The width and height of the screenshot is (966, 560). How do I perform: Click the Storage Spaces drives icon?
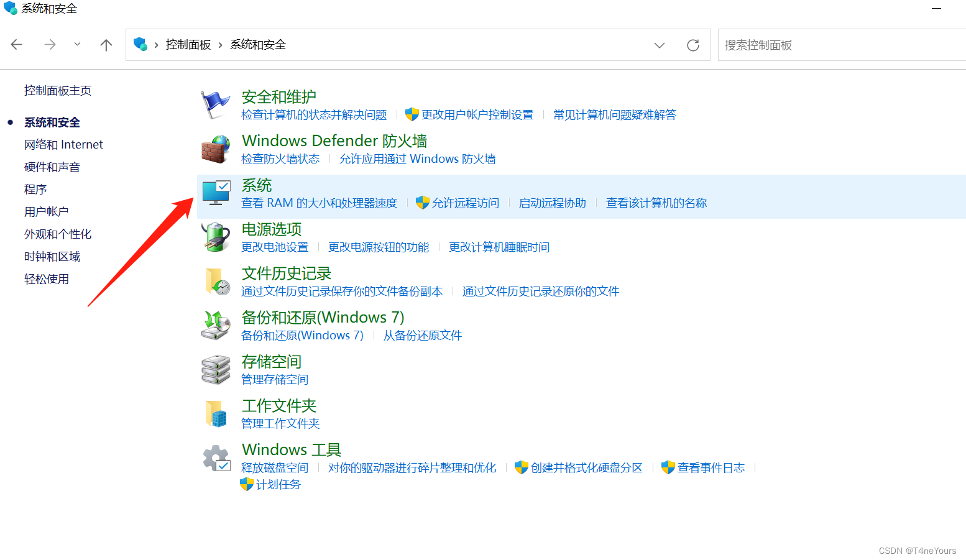pyautogui.click(x=216, y=369)
